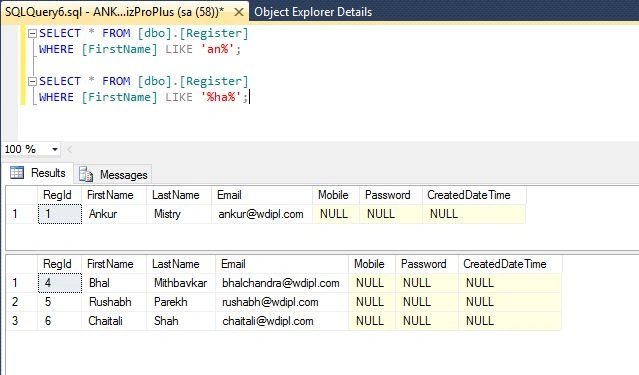Click the ankur@wdipl.com email cell

click(262, 214)
